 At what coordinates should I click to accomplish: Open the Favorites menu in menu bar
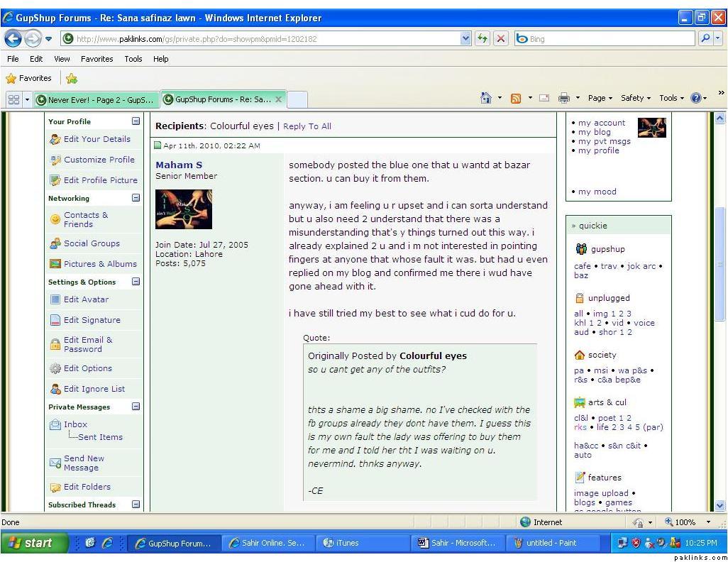click(96, 59)
